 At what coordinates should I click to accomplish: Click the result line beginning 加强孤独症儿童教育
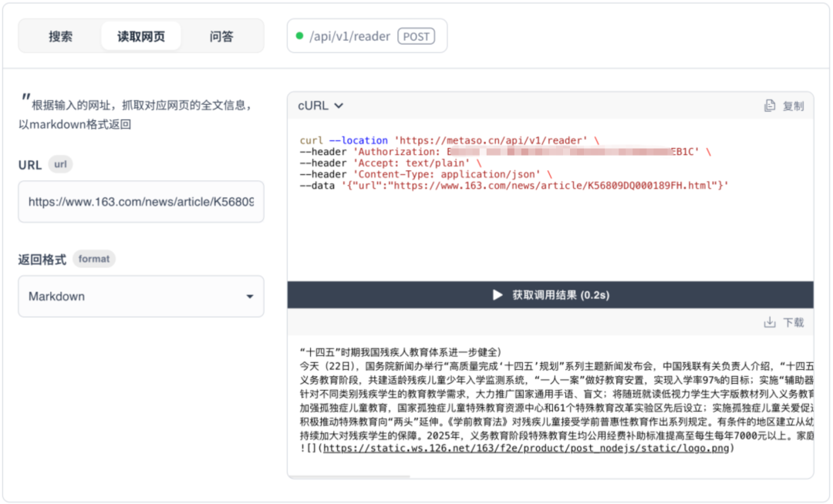click(556, 408)
